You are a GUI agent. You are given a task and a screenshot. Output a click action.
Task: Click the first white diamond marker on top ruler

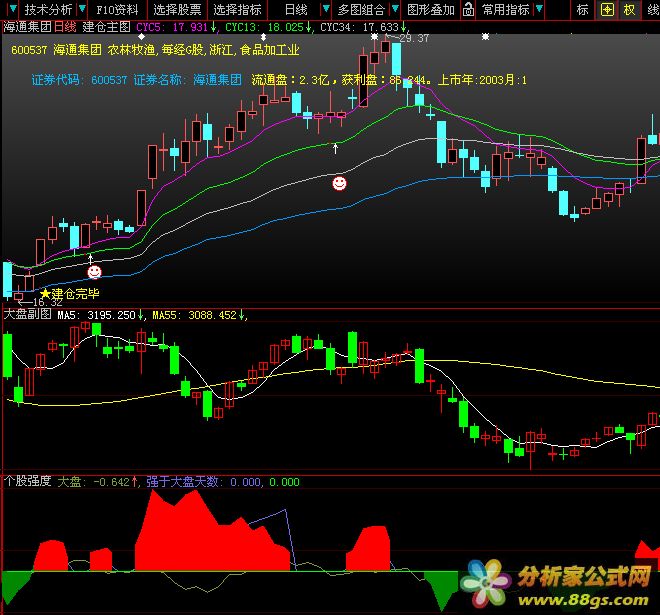142,37
